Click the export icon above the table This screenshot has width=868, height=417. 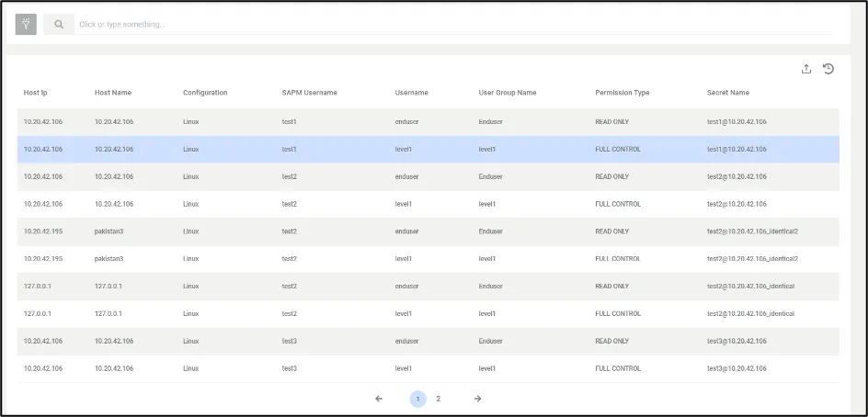[x=806, y=69]
